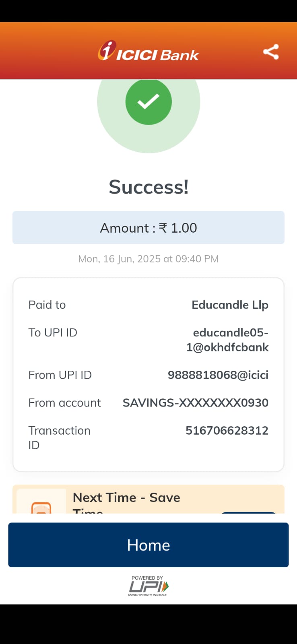Click the Powered by UPI logo
The image size is (297, 644).
point(148,586)
